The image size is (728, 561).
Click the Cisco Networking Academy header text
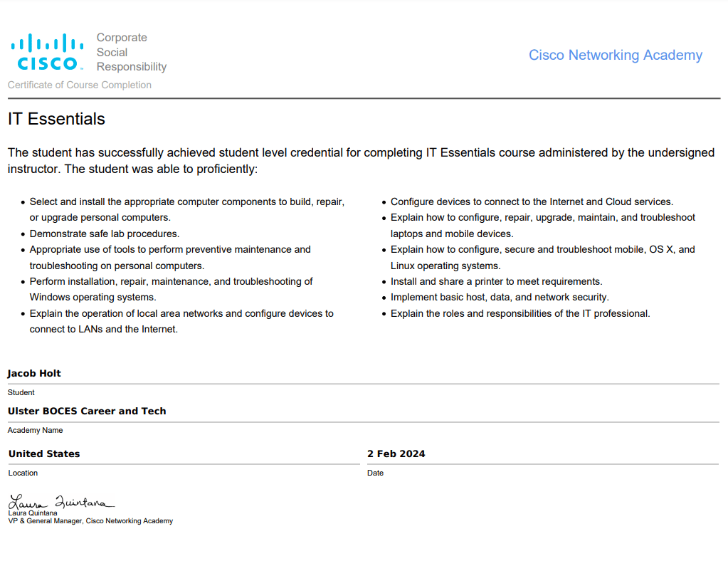coord(615,56)
